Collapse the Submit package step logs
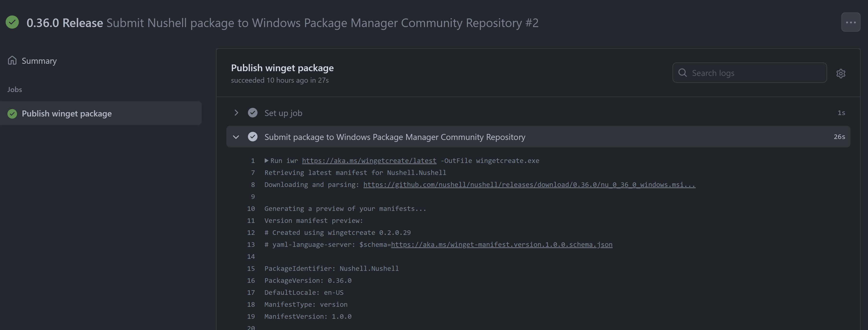Image resolution: width=868 pixels, height=330 pixels. 236,137
